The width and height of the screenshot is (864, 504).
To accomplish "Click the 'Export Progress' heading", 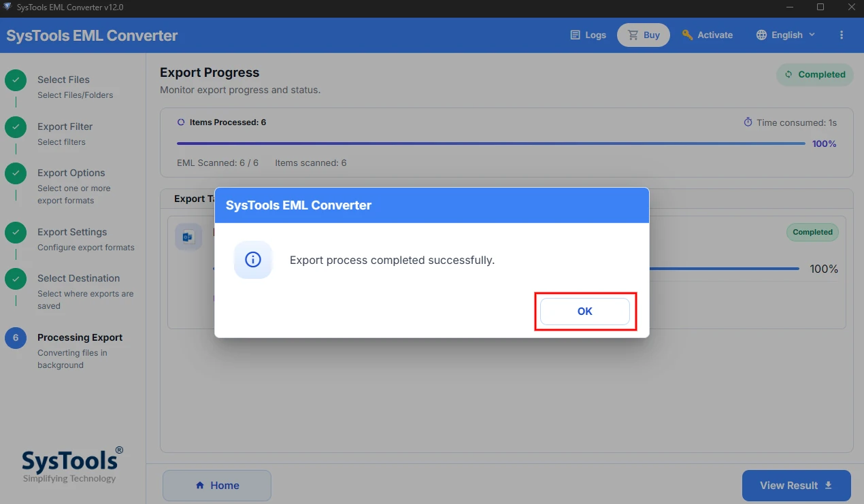I will (x=210, y=73).
